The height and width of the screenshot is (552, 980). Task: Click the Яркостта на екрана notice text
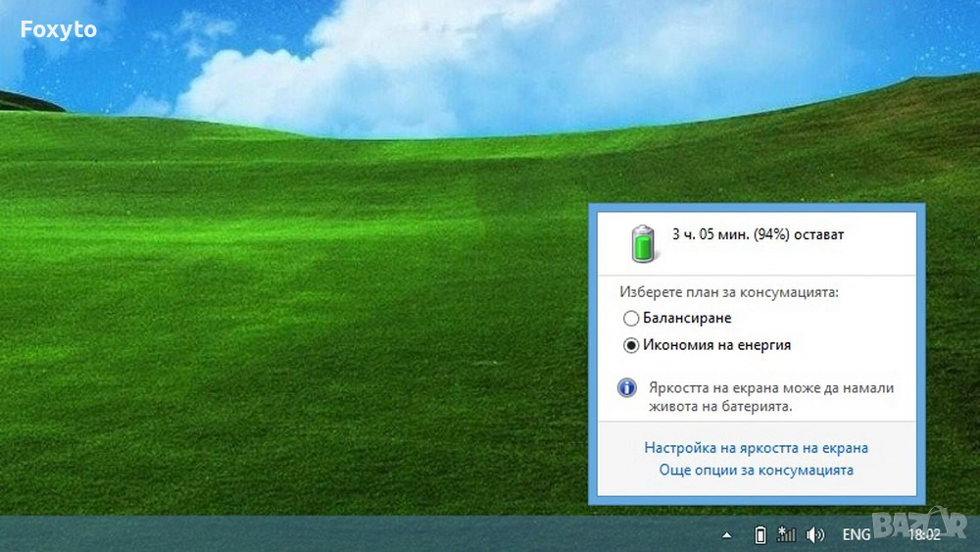coord(771,397)
